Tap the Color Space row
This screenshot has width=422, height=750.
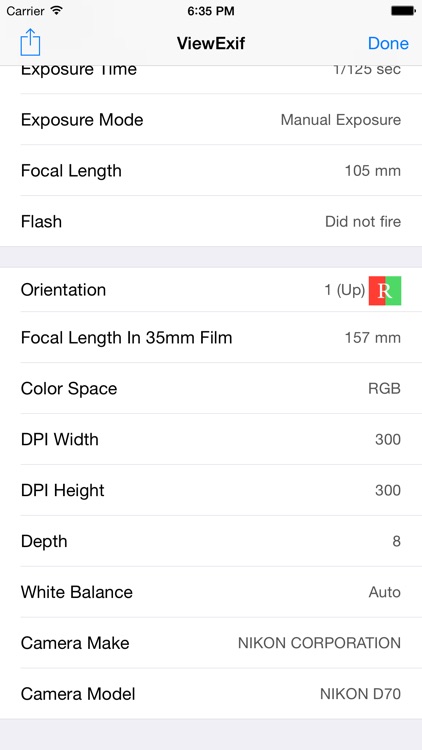[211, 388]
